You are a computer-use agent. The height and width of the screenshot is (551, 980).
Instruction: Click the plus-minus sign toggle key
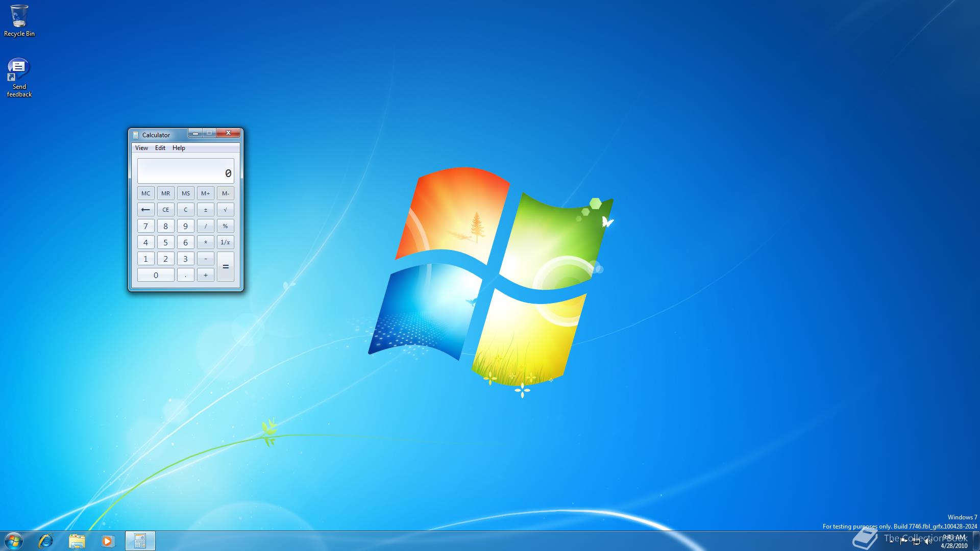pyautogui.click(x=205, y=210)
